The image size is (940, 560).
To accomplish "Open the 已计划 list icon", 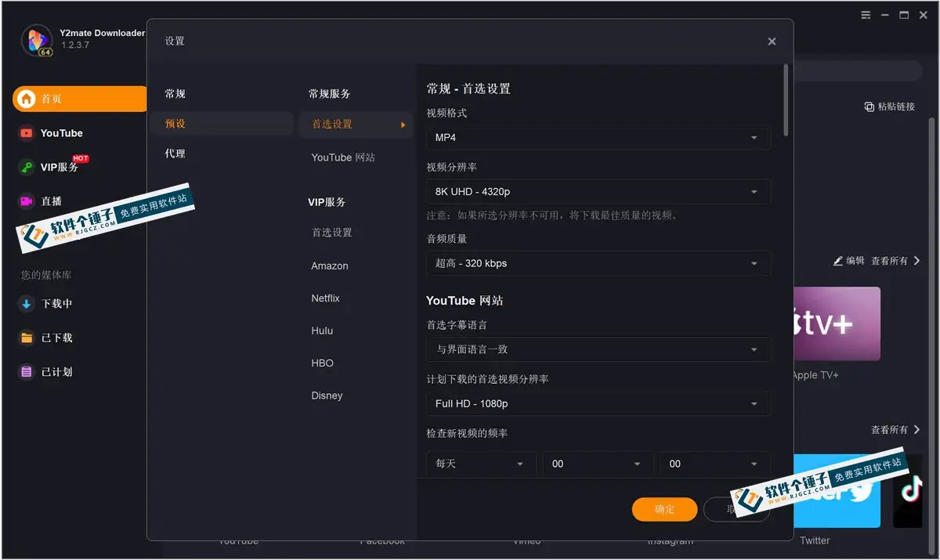I will 27,372.
